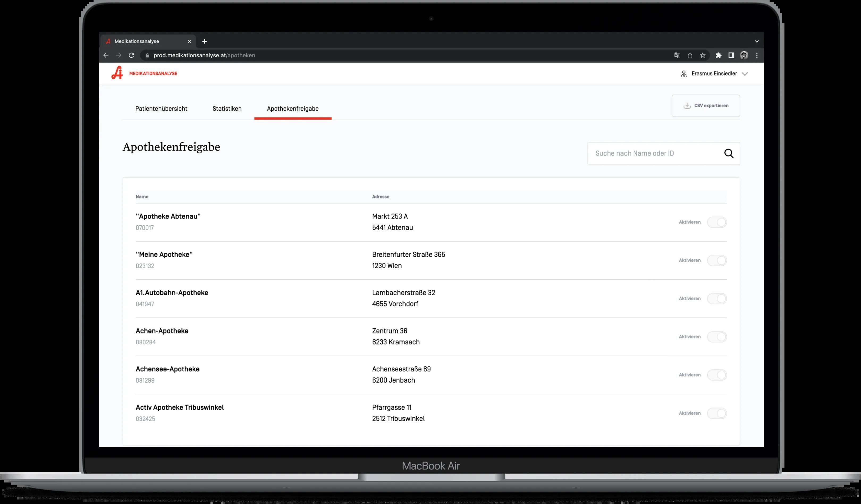Click the bookmark star icon
861x504 pixels.
tap(702, 55)
